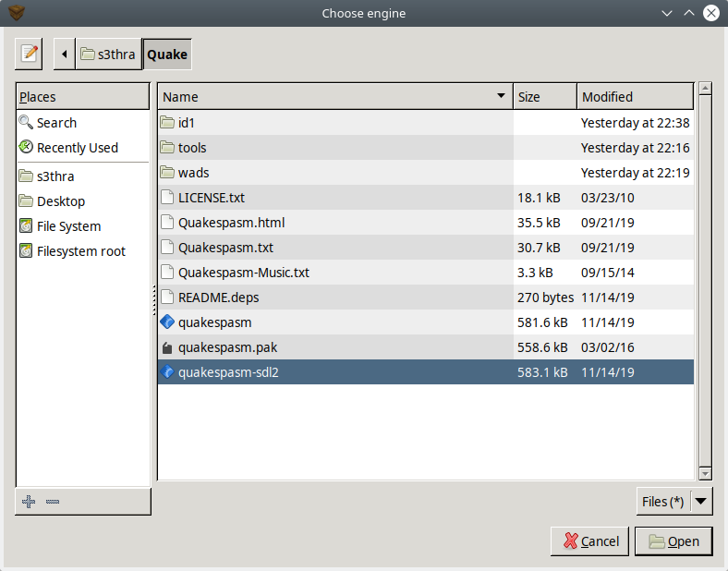Select quakespasm-sdl2 executable
Viewport: 728px width, 571px height.
click(x=426, y=372)
